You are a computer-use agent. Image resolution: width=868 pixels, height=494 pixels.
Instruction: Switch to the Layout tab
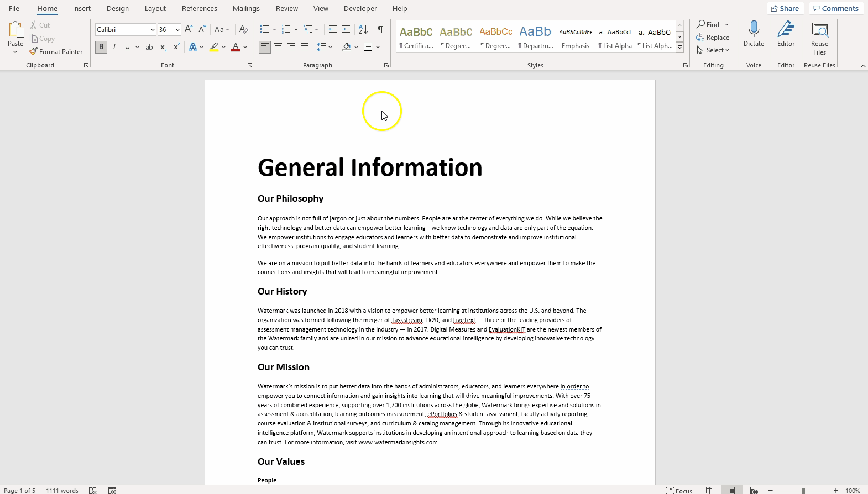pos(155,8)
